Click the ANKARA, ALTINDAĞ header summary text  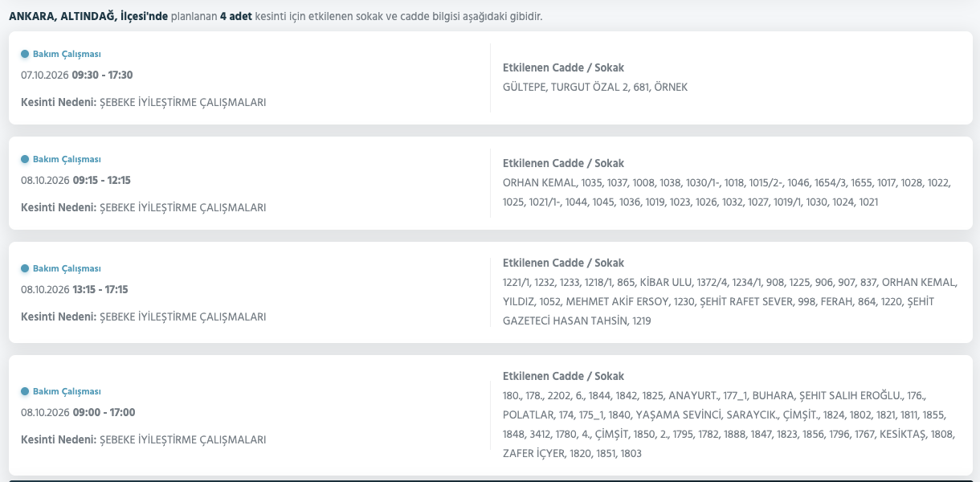276,16
